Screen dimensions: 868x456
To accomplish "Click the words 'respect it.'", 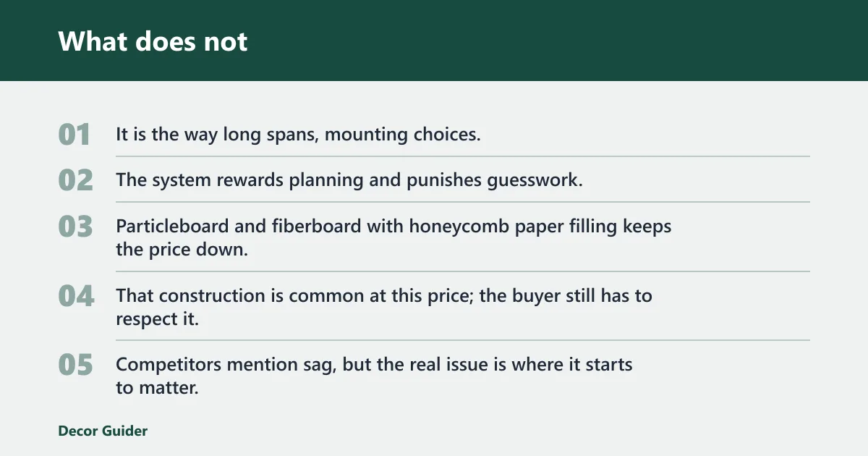I will (x=157, y=318).
